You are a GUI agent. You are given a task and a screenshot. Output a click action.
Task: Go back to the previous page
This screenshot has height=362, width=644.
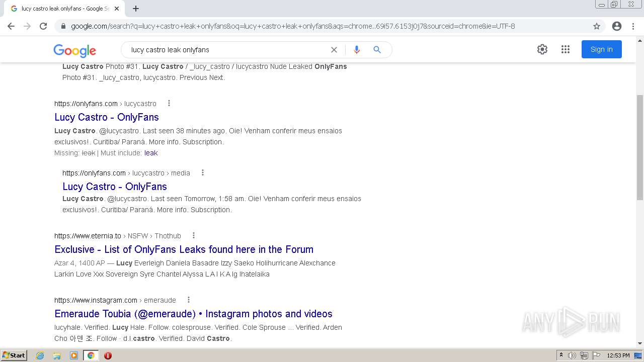click(x=11, y=26)
